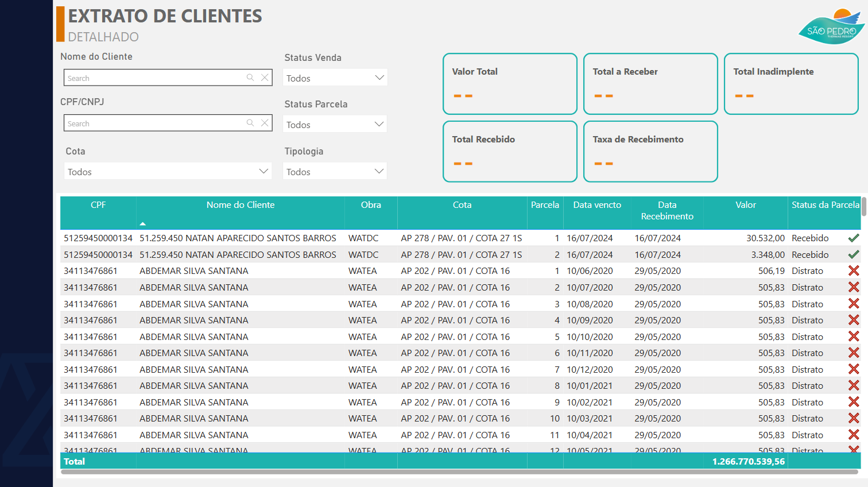Sort table by Data vencto header
The image size is (868, 487).
point(597,205)
